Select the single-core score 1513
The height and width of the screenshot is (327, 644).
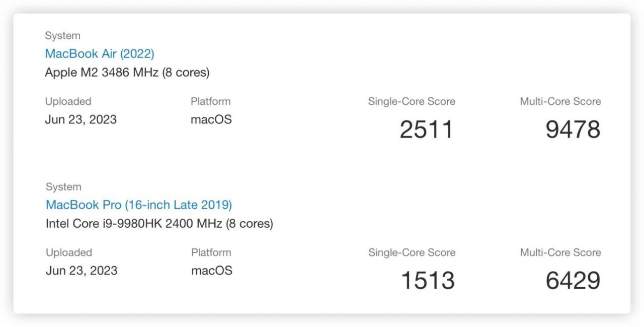[427, 281]
